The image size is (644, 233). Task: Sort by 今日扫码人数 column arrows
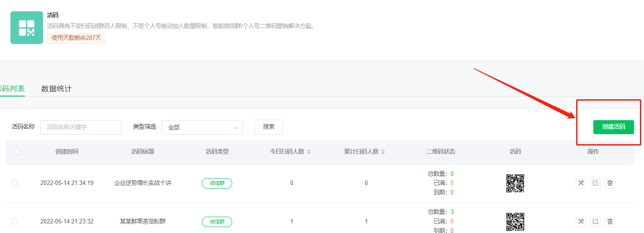click(309, 152)
